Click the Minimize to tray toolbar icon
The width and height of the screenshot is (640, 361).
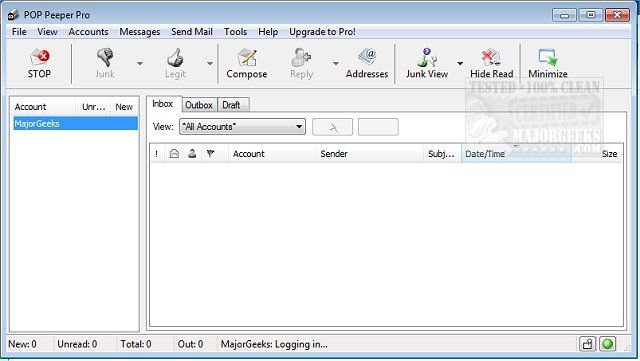(548, 63)
